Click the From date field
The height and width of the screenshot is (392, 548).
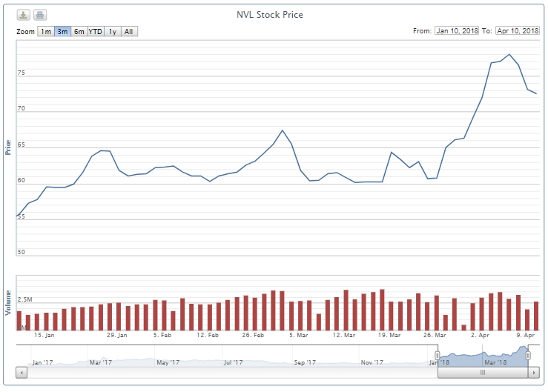click(x=457, y=30)
